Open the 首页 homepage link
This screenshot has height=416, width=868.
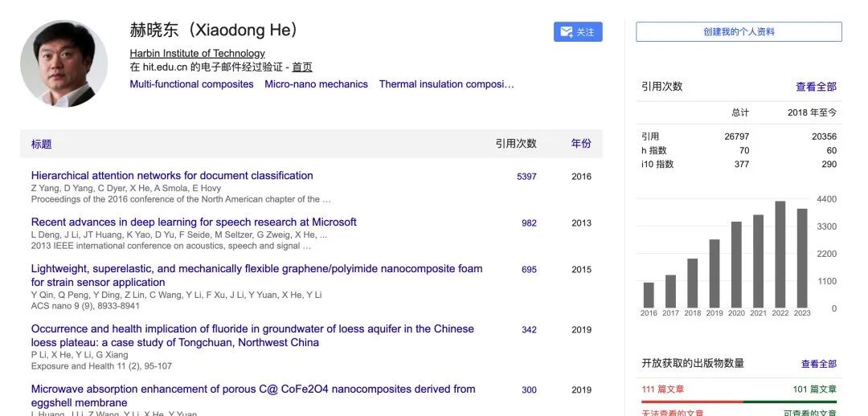(x=302, y=67)
